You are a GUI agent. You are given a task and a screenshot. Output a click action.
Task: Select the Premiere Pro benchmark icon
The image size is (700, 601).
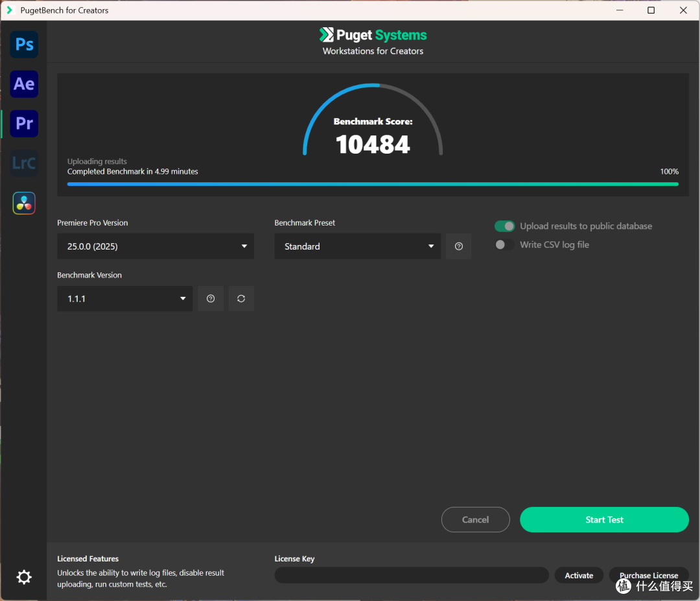click(x=24, y=124)
